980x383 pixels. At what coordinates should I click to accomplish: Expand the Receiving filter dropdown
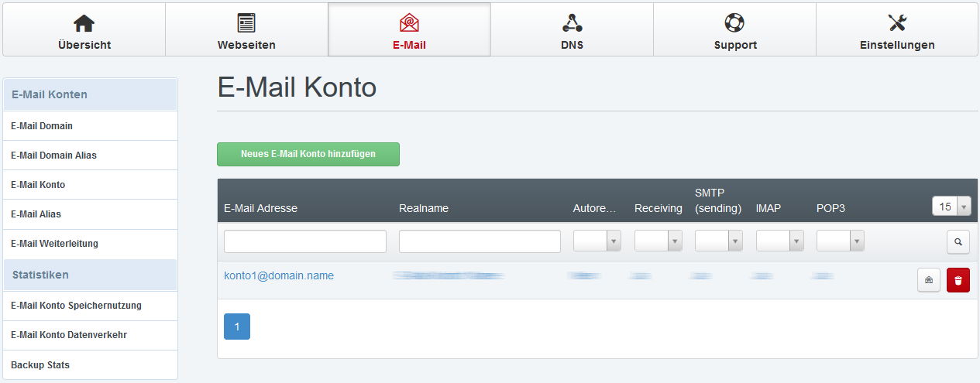point(658,241)
